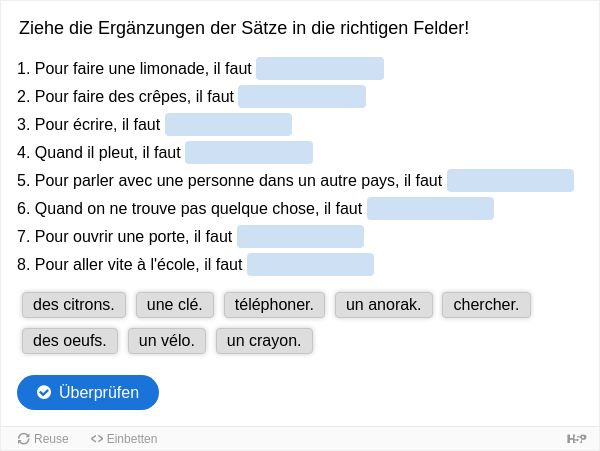Select the 'un crayon.' word tile

[x=264, y=341]
